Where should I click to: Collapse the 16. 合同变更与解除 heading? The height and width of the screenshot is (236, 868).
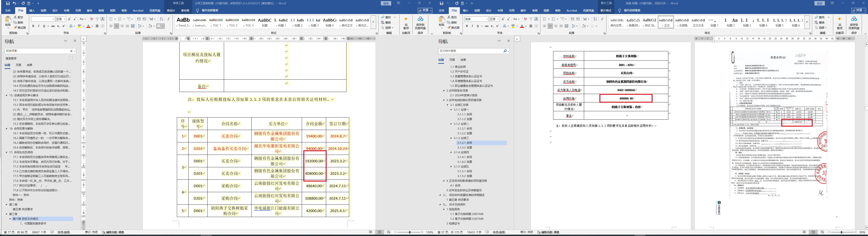[6, 128]
